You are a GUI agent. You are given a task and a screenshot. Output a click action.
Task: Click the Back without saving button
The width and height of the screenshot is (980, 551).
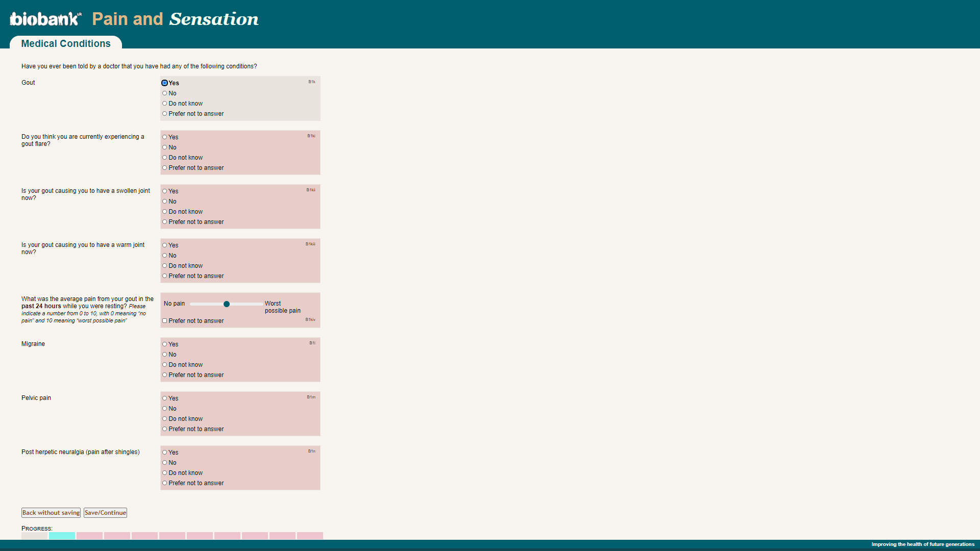point(51,513)
